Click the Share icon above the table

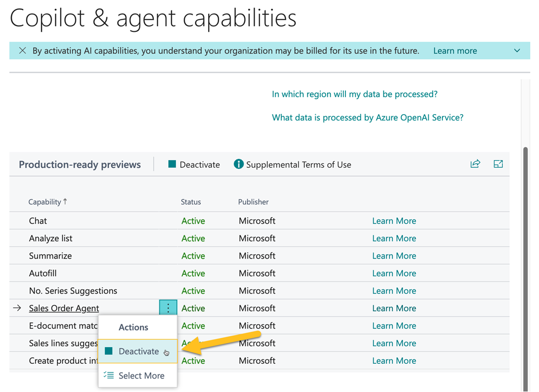pyautogui.click(x=475, y=163)
